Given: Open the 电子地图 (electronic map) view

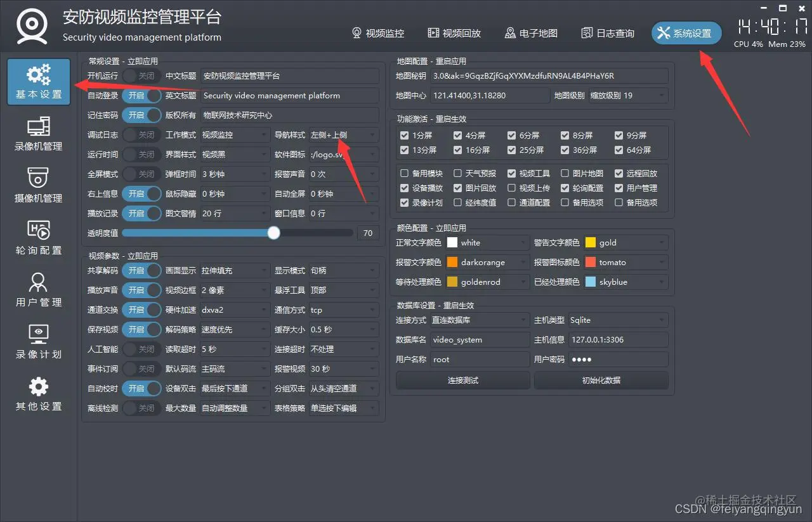Looking at the screenshot, I should 530,34.
